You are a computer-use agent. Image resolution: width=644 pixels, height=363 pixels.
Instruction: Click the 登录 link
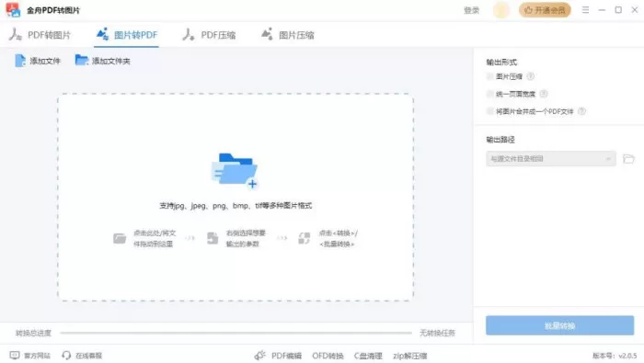[x=471, y=10]
